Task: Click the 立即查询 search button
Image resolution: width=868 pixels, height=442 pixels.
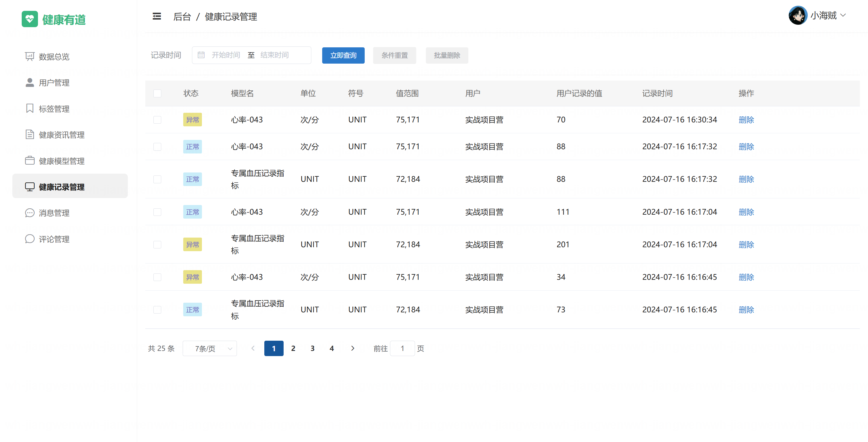Action: (343, 55)
